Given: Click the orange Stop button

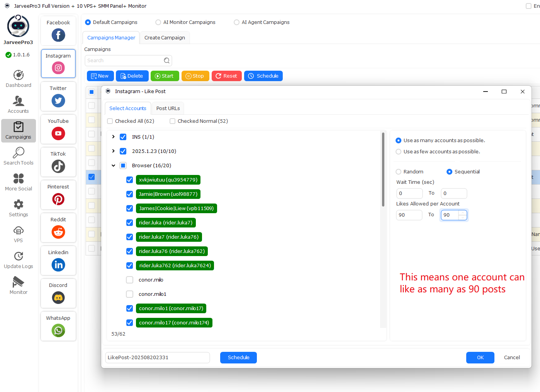Looking at the screenshot, I should coord(195,76).
